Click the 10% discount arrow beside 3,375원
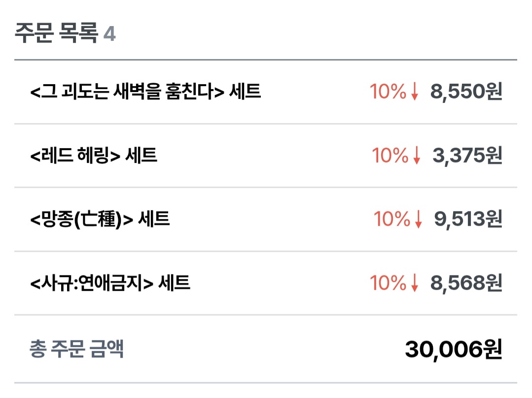The width and height of the screenshot is (532, 398). coord(417,156)
